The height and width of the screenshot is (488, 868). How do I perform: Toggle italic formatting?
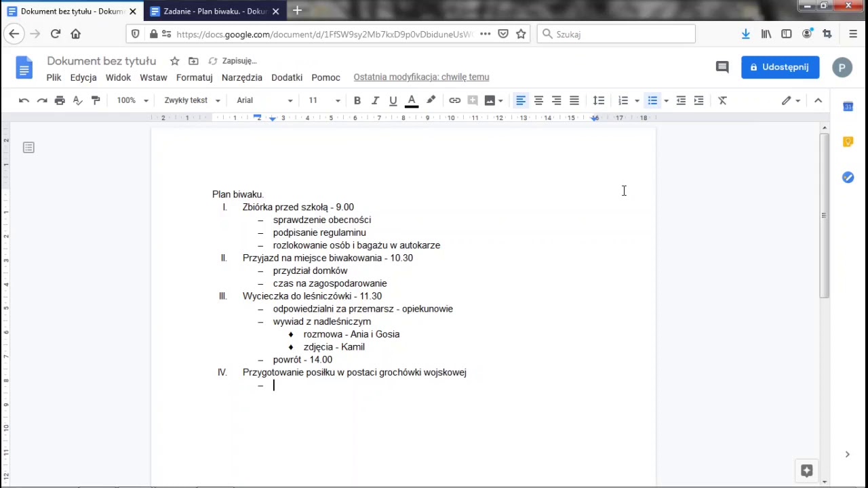tap(375, 100)
